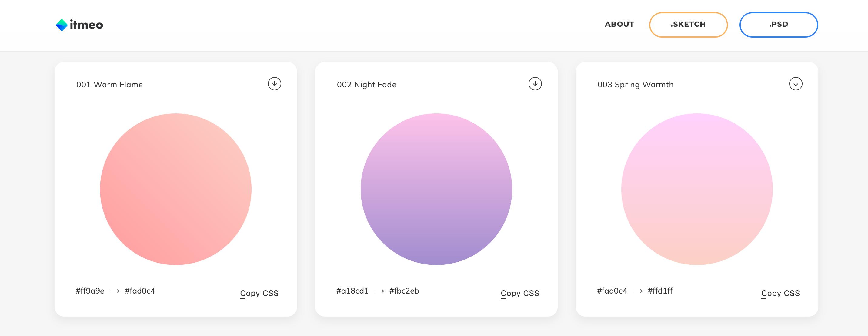Copy CSS for Night Fade
The width and height of the screenshot is (868, 336).
(x=519, y=293)
